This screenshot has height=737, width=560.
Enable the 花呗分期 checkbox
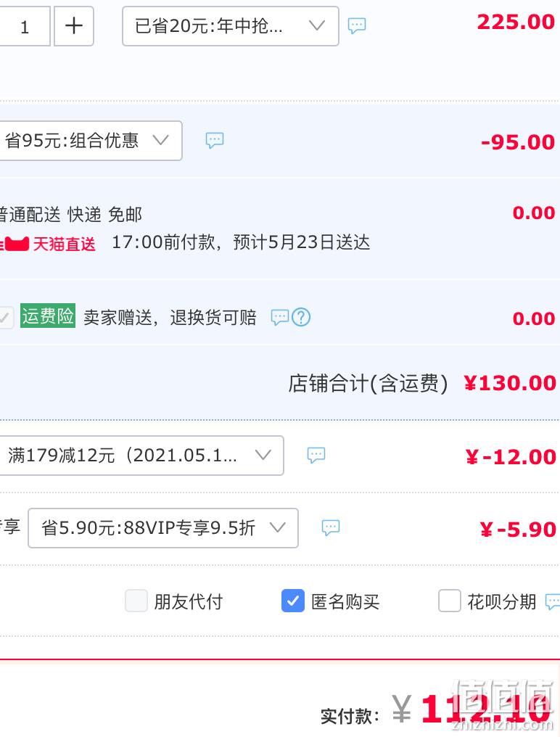click(x=450, y=601)
